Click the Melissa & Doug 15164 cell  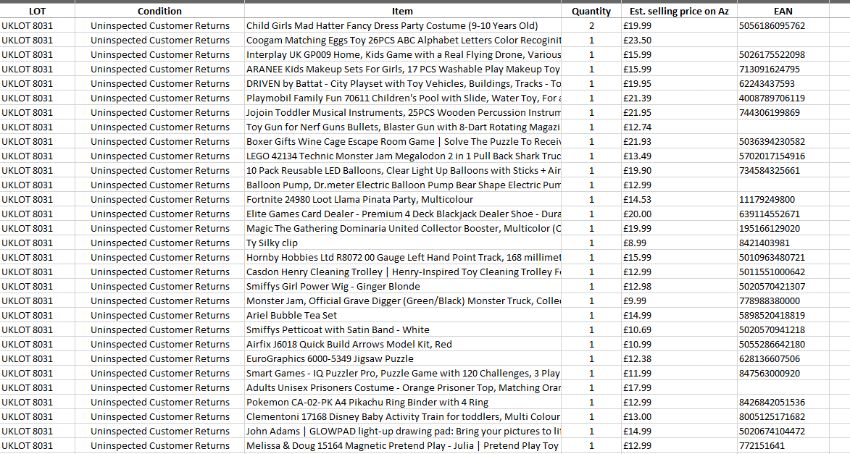click(403, 445)
